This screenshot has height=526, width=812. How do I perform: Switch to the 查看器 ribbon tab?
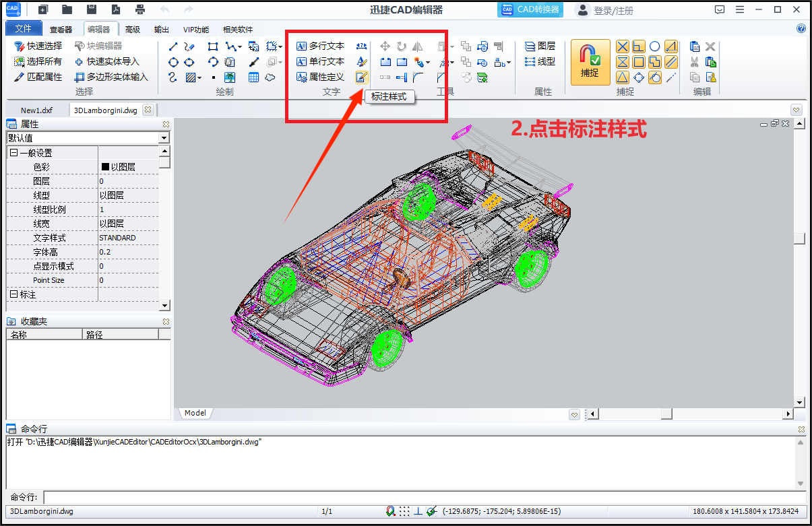pos(61,30)
